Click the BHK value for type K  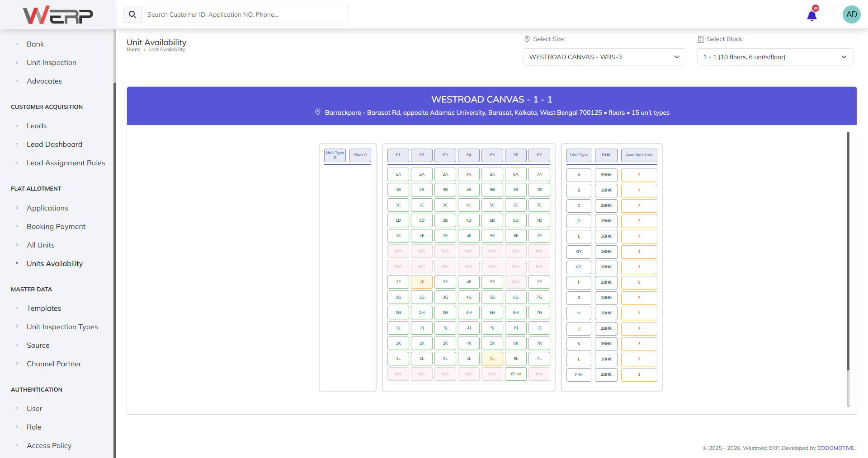[x=606, y=344]
